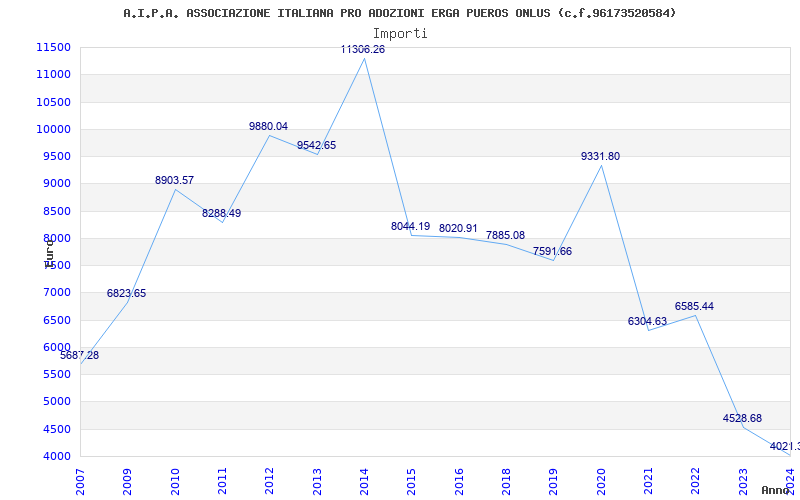Screen dimensions: 800x500
Task: Click the Anno x-axis title
Action: [775, 490]
